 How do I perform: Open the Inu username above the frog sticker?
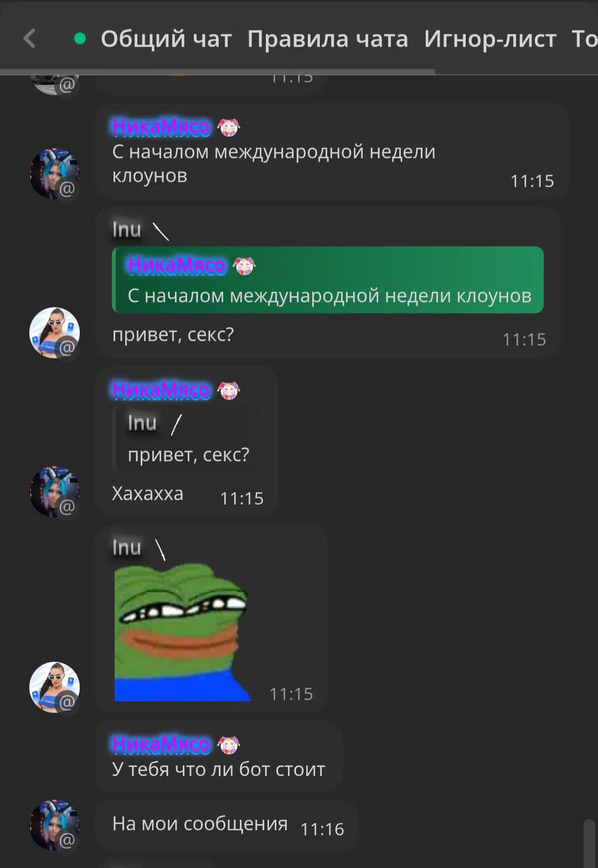coord(127,548)
